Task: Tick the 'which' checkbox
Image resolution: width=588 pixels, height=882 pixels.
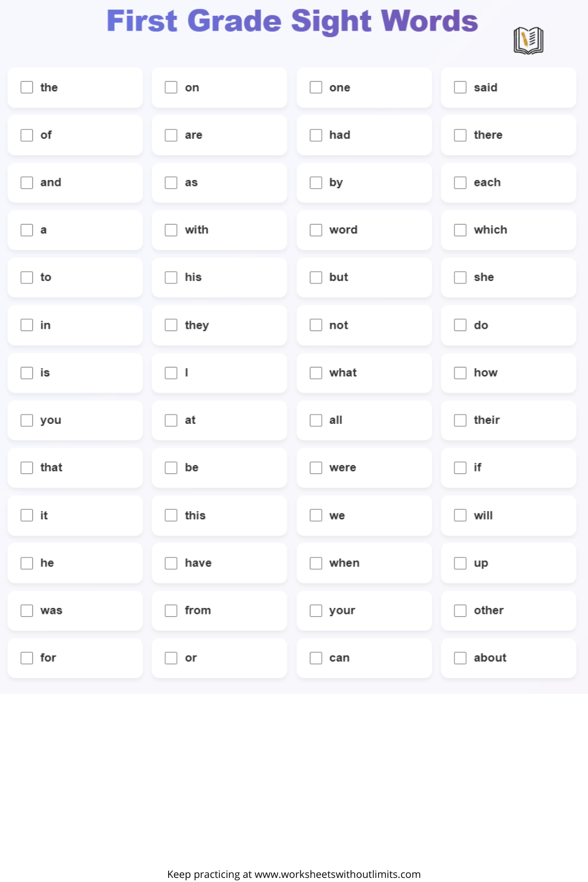Action: (460, 230)
